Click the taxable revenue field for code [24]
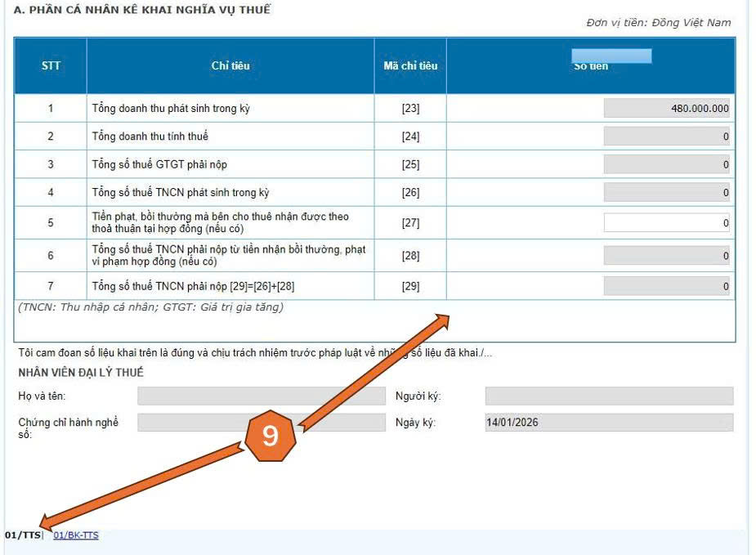The height and width of the screenshot is (555, 756). [666, 137]
